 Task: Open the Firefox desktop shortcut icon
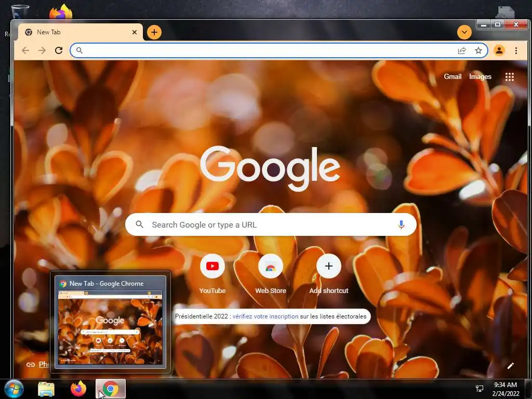tap(61, 12)
